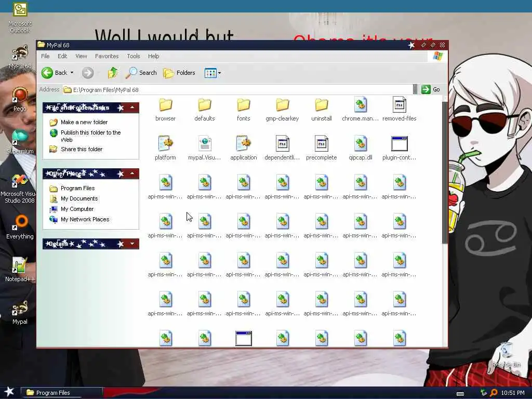This screenshot has width=532, height=399.
Task: Select the dependentli... file icon
Action: 282,143
